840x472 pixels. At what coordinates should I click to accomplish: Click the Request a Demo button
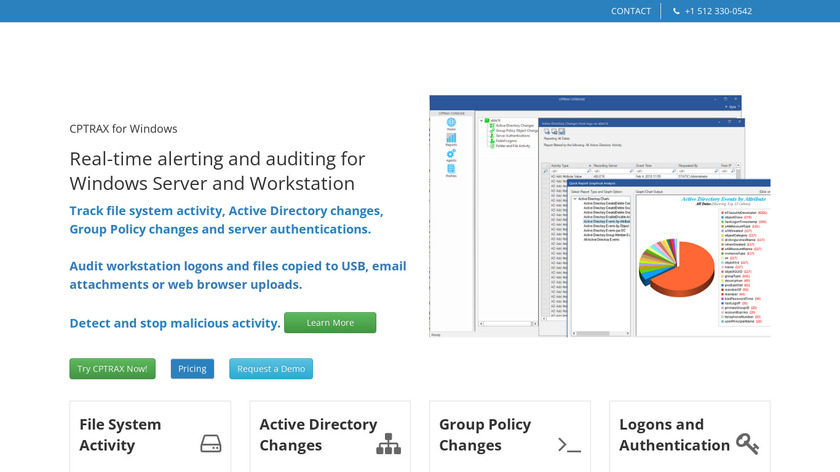(271, 368)
